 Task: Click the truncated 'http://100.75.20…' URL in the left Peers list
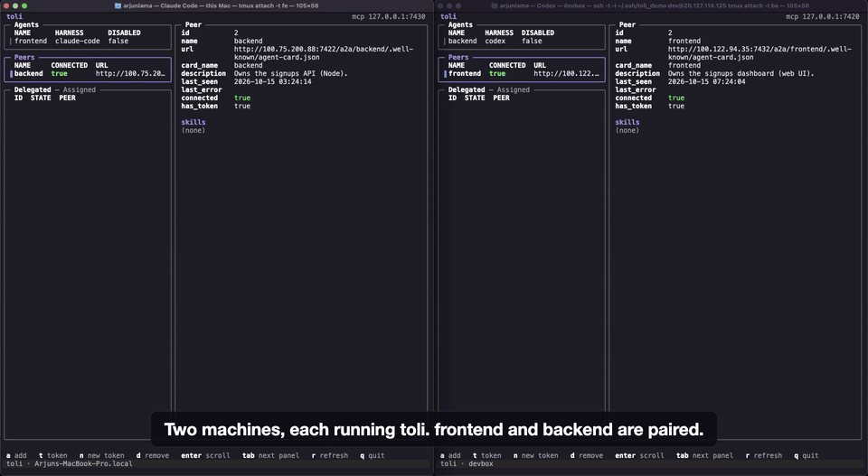click(x=130, y=73)
